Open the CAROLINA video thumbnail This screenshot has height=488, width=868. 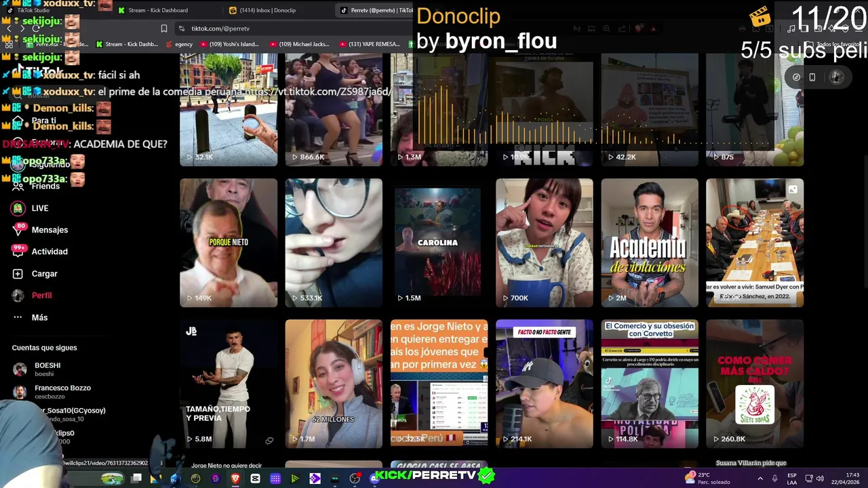[x=439, y=243]
